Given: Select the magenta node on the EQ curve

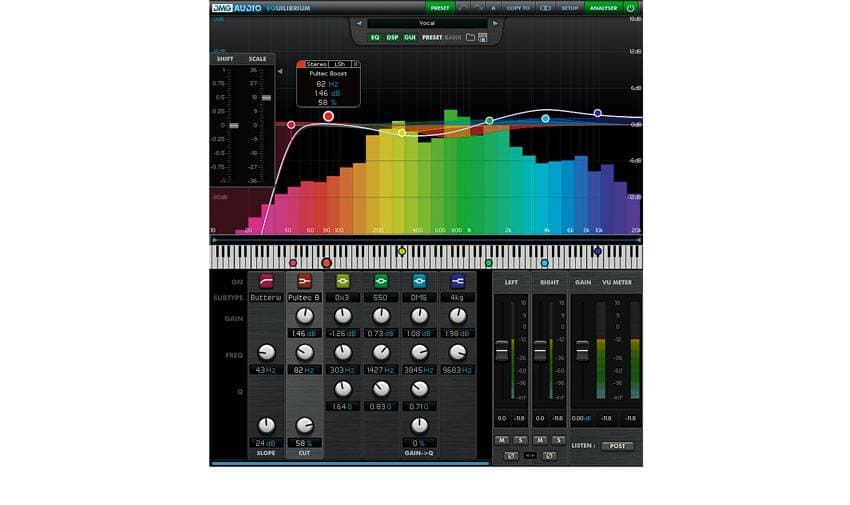Looking at the screenshot, I should click(291, 125).
